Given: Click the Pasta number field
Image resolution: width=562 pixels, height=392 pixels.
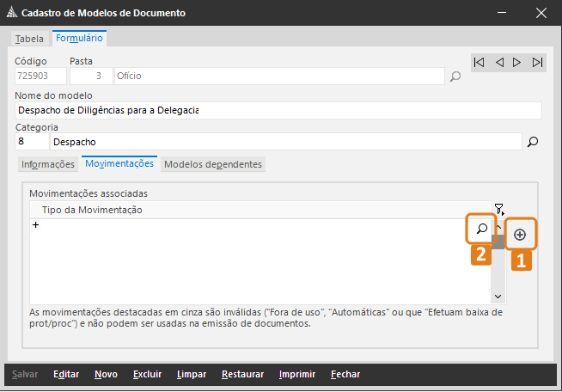Looking at the screenshot, I should [91, 76].
